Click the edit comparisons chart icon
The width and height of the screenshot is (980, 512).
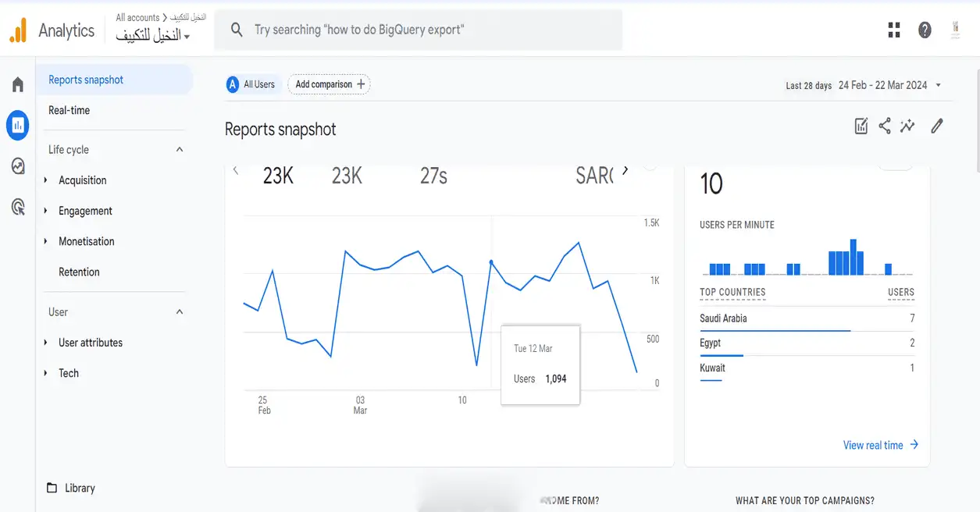(861, 126)
